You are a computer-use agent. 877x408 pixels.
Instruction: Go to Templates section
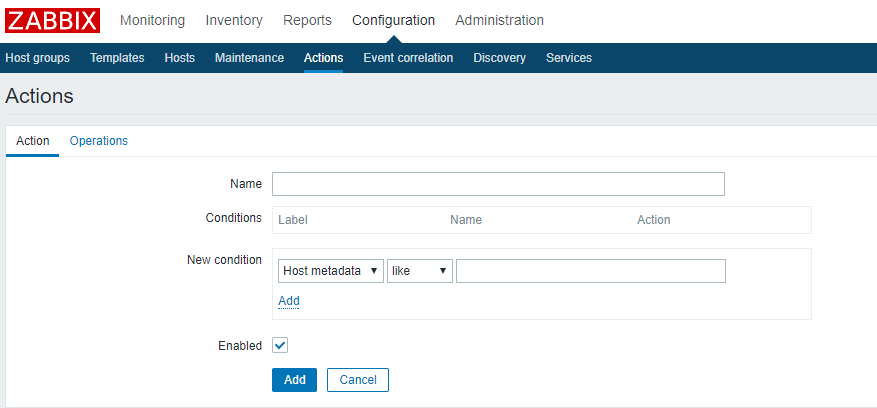pyautogui.click(x=117, y=58)
